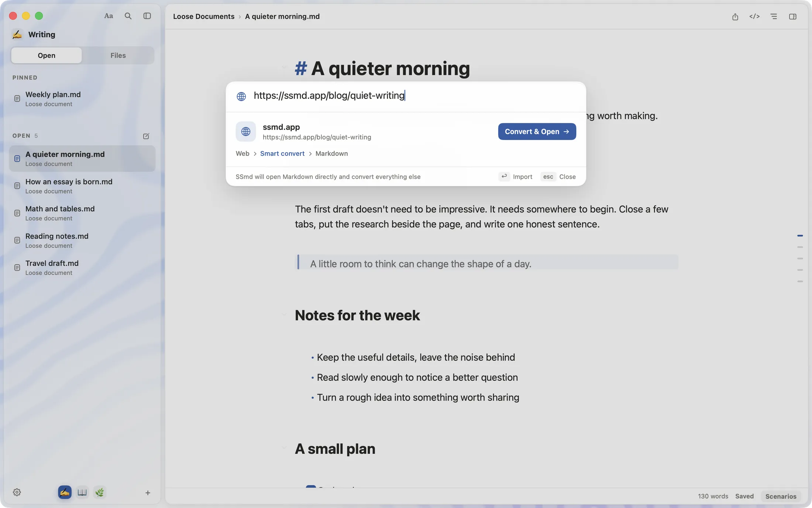The height and width of the screenshot is (508, 812).
Task: Open Reading notes.md
Action: click(82, 241)
